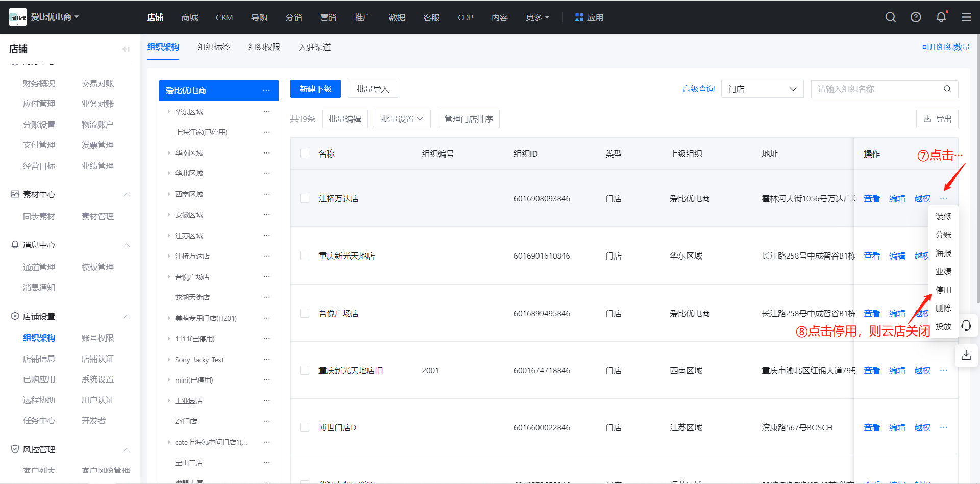This screenshot has height=484, width=980.
Task: Click 查看 for the 博世门店D row
Action: click(872, 427)
